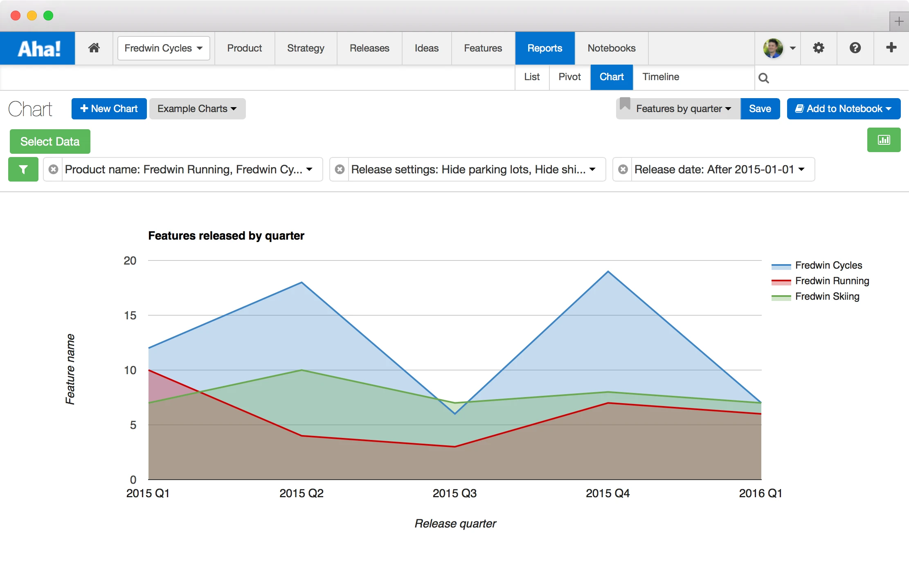This screenshot has height=588, width=909.
Task: Click the green chart type icon
Action: tap(884, 140)
